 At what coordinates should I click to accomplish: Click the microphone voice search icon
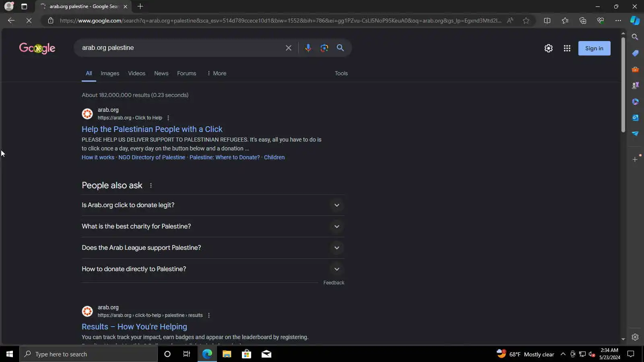tap(308, 48)
